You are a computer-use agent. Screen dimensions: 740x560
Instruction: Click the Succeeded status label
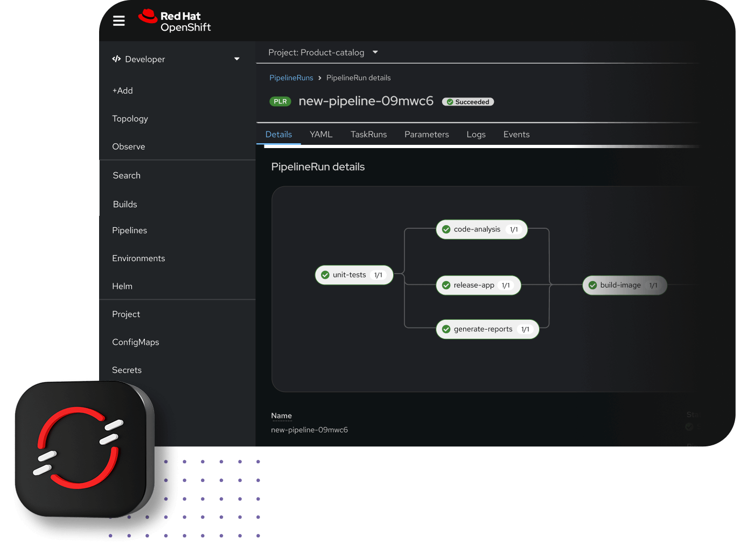pos(468,102)
